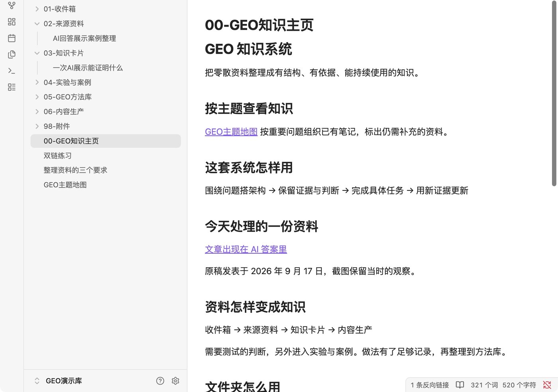Image resolution: width=558 pixels, height=392 pixels.
Task: Click the 资料怎样变成知识 heading
Action: click(255, 307)
